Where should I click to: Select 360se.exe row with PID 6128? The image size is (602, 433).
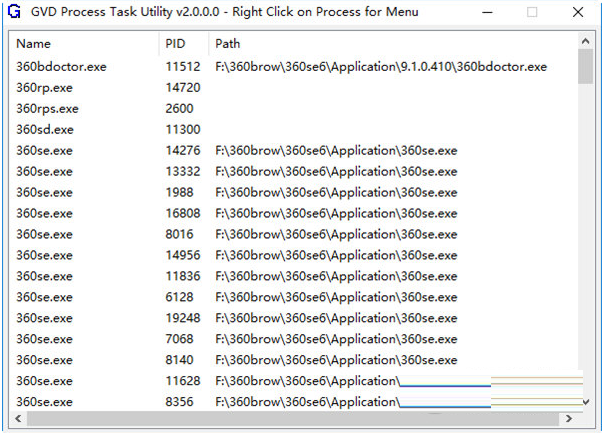293,297
